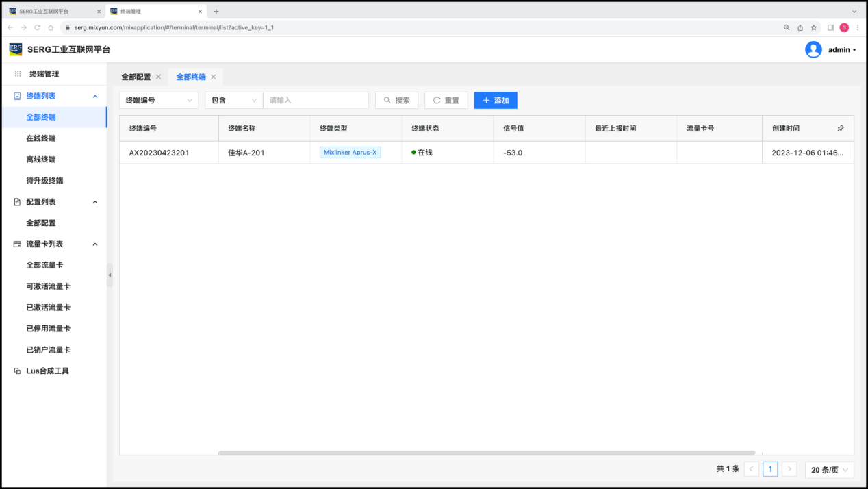Viewport: 868px width, 489px height.
Task: Bookmark this page with the star icon
Action: coord(814,27)
